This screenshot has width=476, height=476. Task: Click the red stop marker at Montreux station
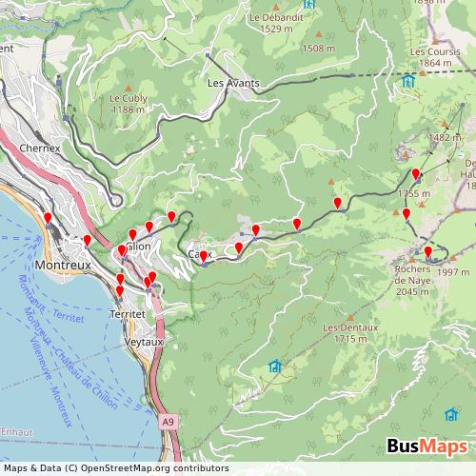pyautogui.click(x=48, y=219)
